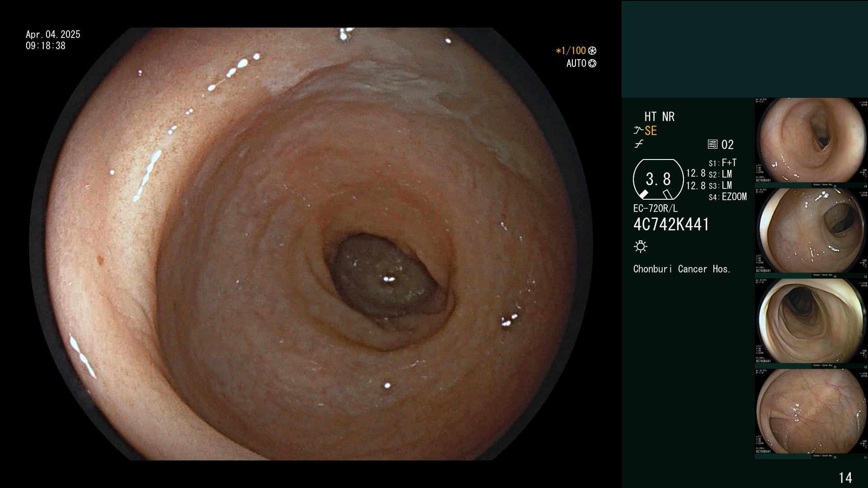Click the orange SE label
868x488 pixels.
651,131
